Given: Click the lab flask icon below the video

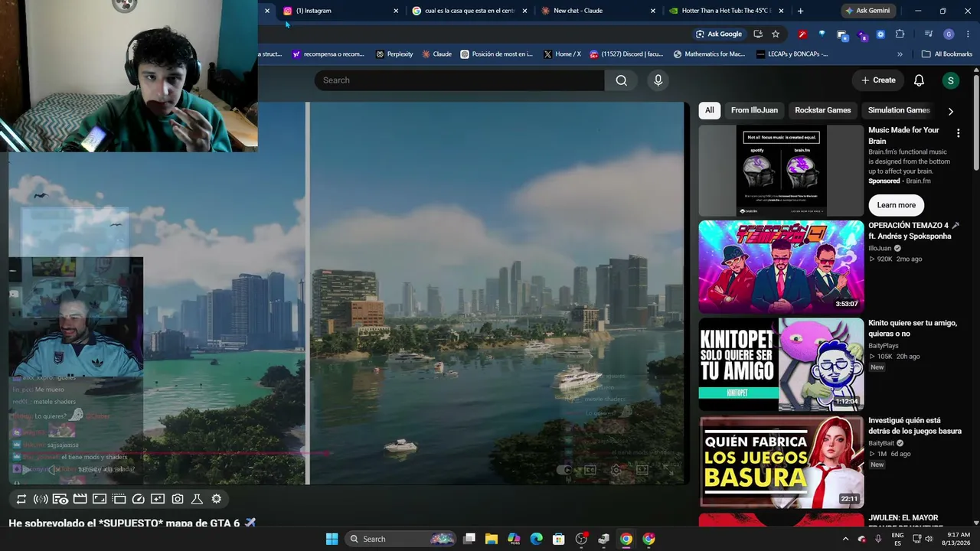Looking at the screenshot, I should pyautogui.click(x=197, y=499).
